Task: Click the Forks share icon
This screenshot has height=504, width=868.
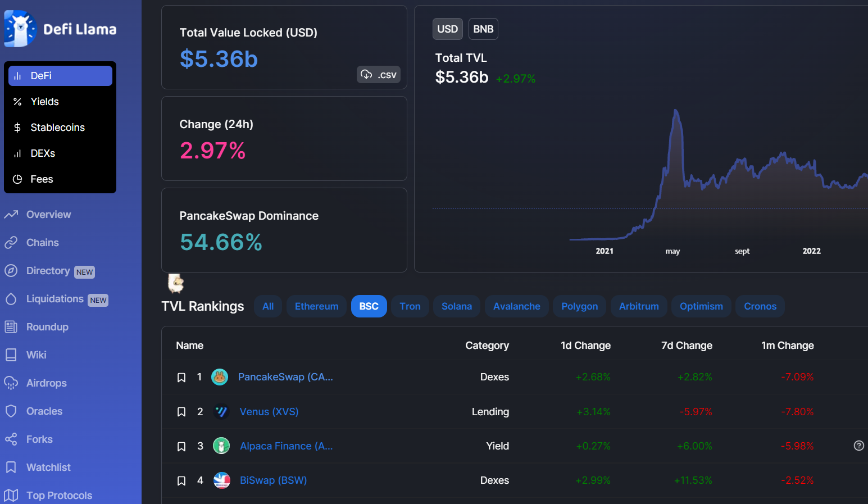Action: coord(11,439)
